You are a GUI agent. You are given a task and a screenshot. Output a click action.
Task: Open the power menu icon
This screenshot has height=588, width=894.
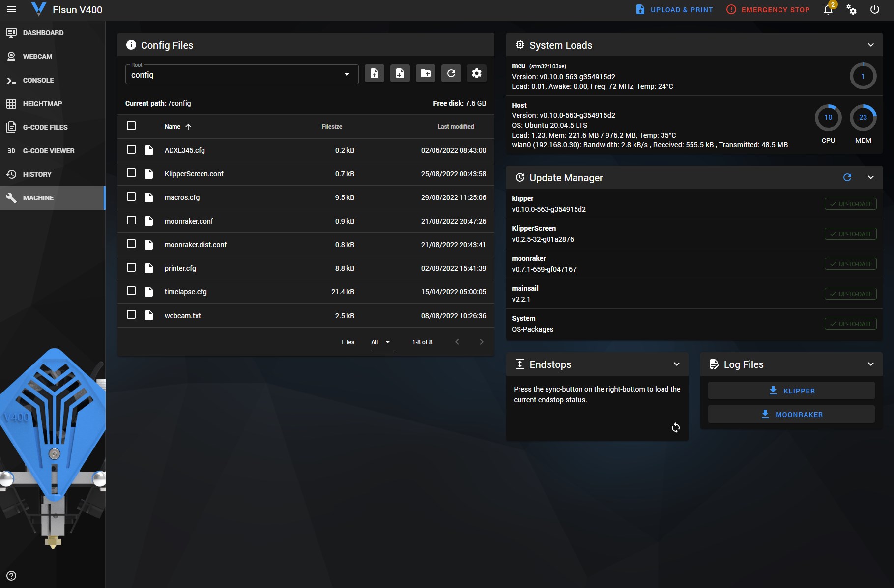[x=875, y=10]
